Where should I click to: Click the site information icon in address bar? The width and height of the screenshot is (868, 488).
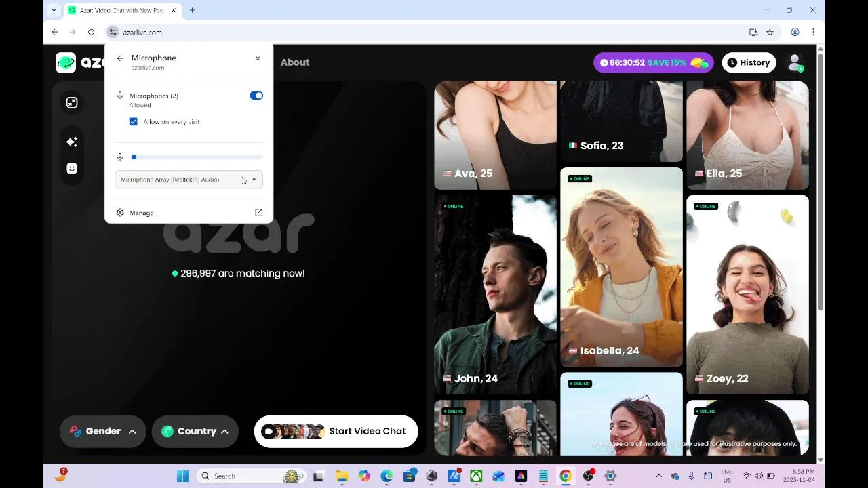click(113, 32)
